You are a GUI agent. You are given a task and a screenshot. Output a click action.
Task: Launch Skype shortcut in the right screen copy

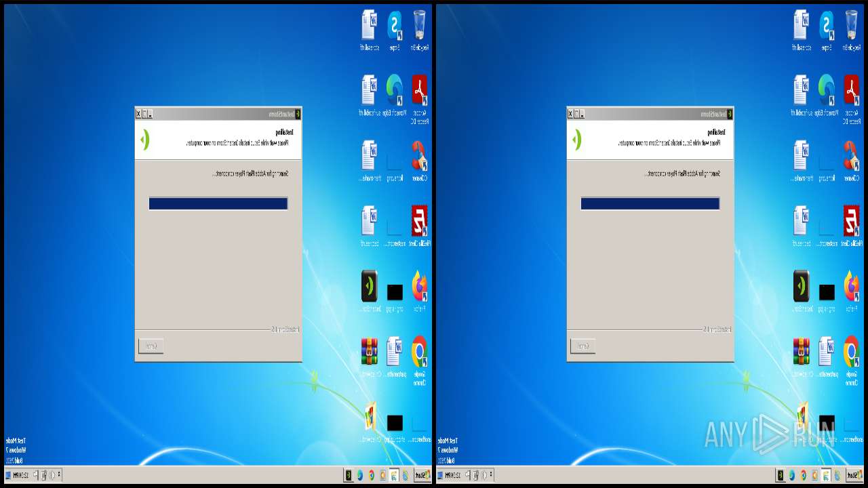pyautogui.click(x=827, y=30)
